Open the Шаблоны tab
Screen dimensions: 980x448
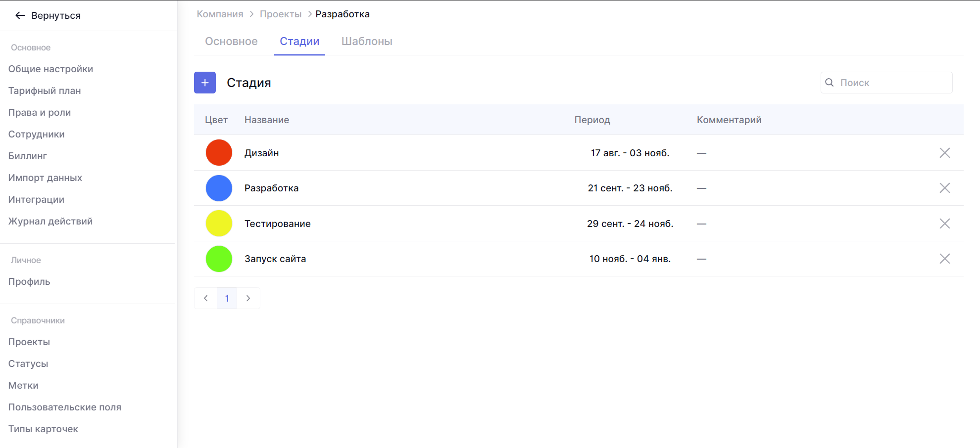[x=367, y=42]
